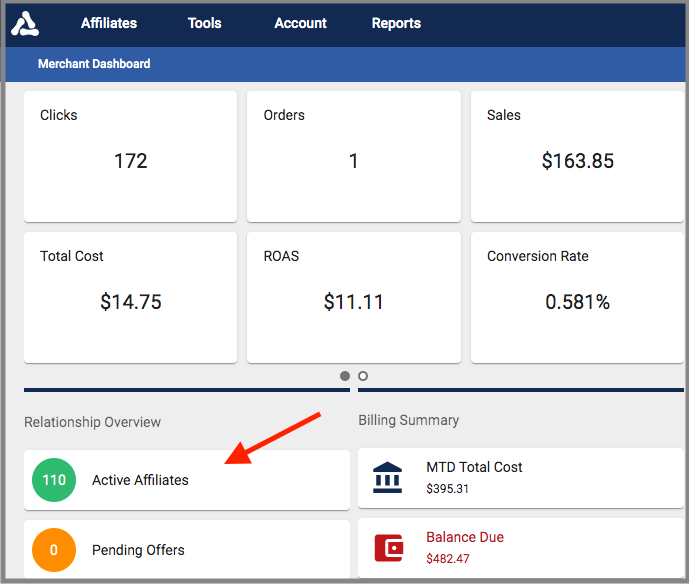Select the Sales stat card

point(577,157)
